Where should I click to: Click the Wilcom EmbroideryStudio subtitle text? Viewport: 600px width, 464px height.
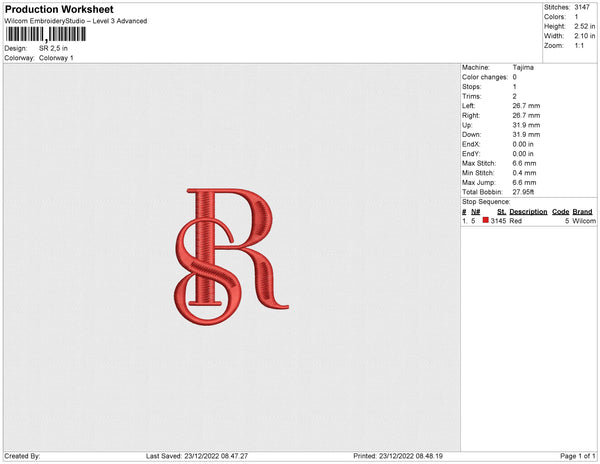pos(75,21)
